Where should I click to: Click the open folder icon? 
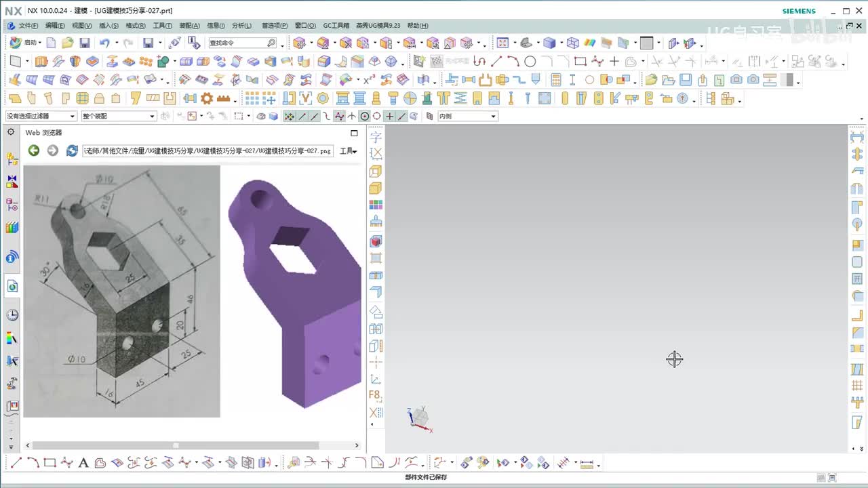67,43
